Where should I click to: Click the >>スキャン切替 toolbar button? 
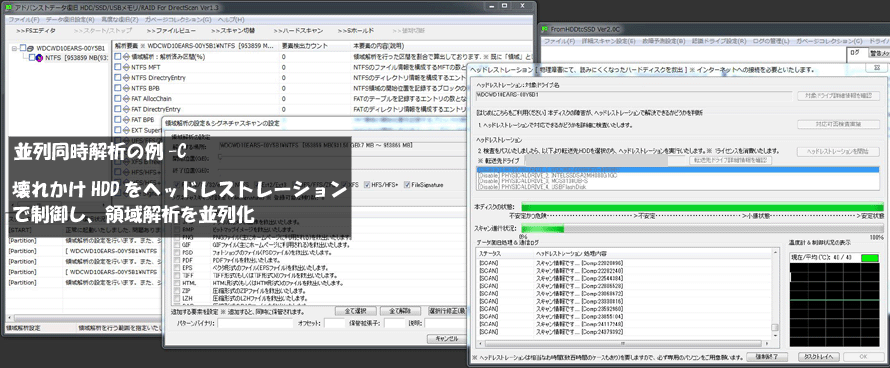pos(233,31)
